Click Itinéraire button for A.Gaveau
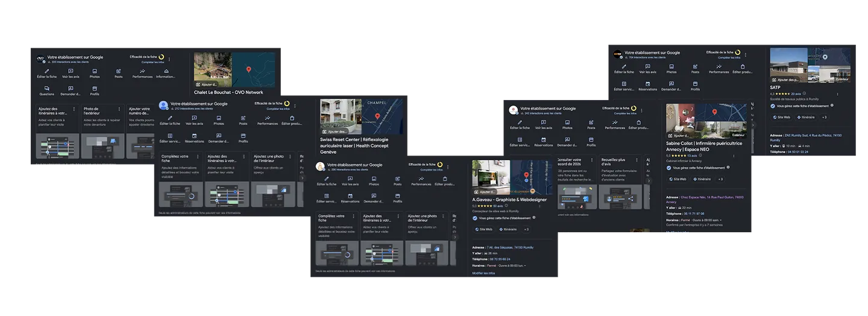 (x=508, y=229)
